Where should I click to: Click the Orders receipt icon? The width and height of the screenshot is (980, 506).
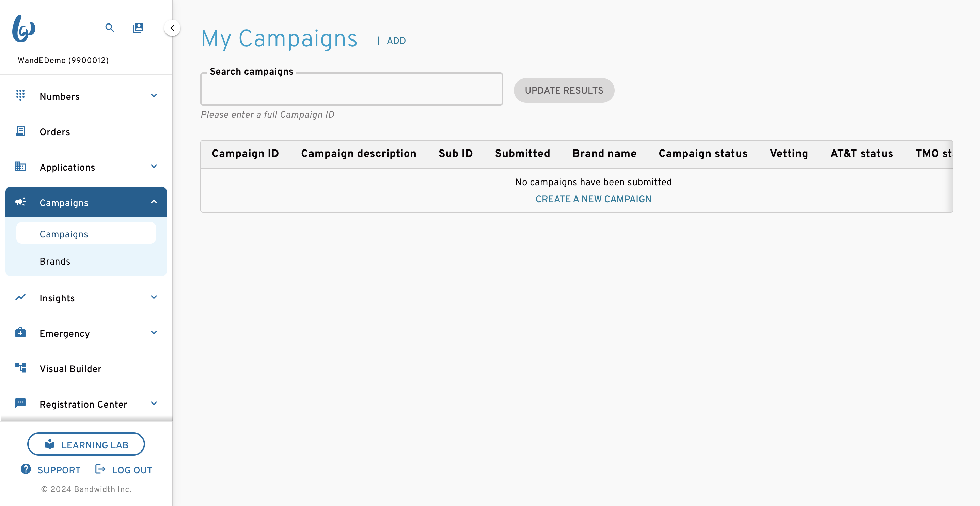coord(20,131)
